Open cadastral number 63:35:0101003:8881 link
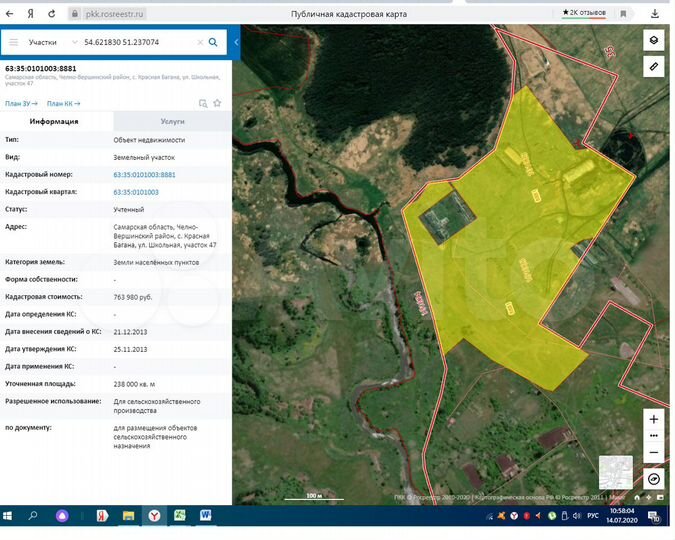 click(x=144, y=175)
